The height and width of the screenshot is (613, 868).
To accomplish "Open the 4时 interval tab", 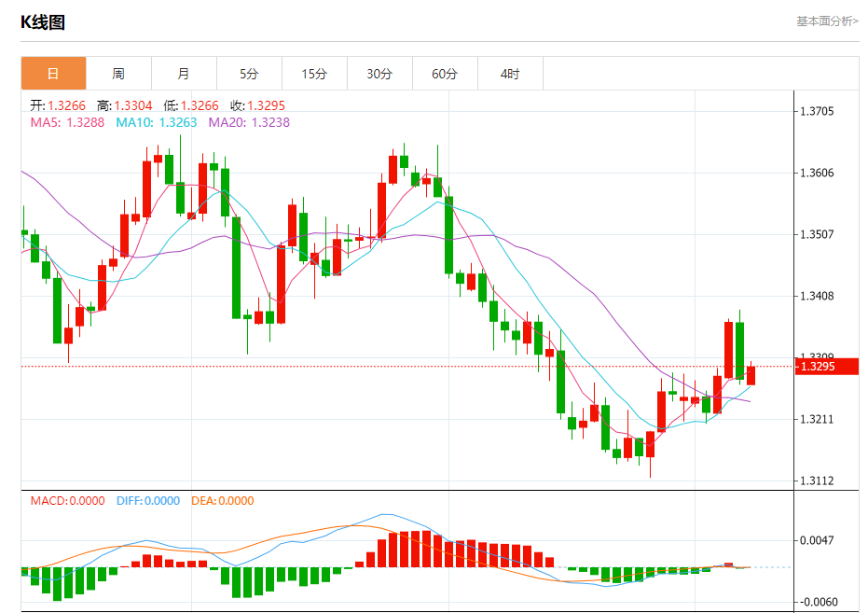I will [510, 73].
